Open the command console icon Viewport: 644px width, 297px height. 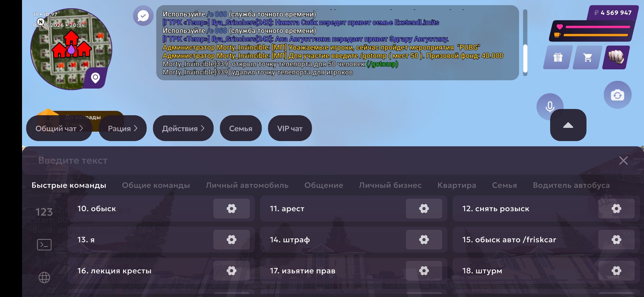tap(44, 244)
